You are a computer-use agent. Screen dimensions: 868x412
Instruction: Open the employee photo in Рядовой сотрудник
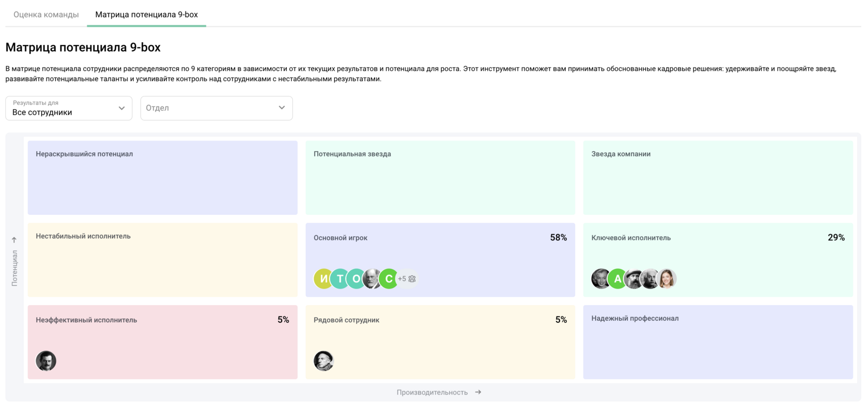323,361
